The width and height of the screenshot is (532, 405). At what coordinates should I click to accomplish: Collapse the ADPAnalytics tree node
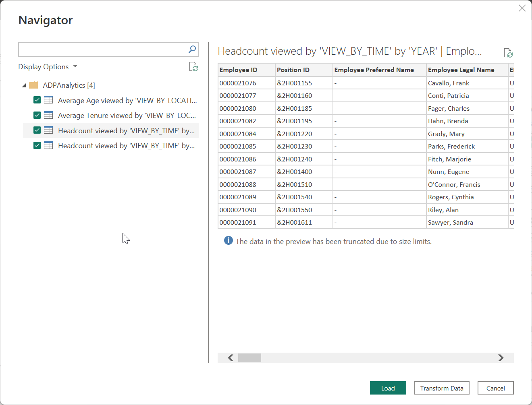coord(24,85)
